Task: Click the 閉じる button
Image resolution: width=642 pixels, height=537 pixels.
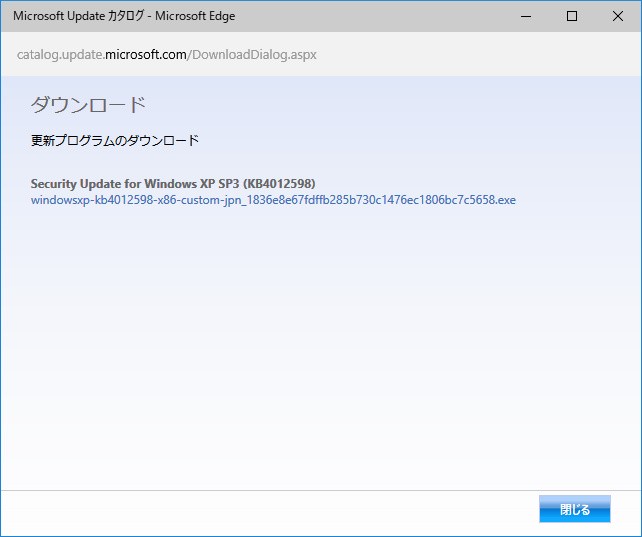Action: coord(574,509)
